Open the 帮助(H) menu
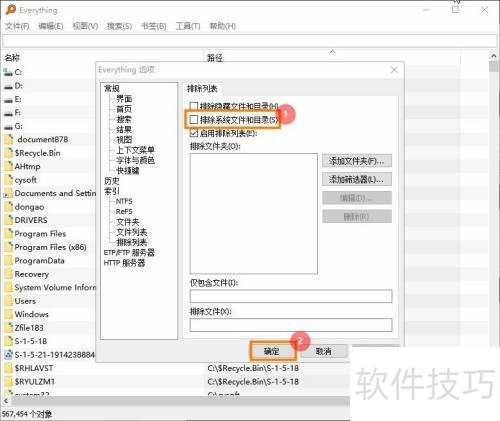500x421 pixels. tap(222, 26)
